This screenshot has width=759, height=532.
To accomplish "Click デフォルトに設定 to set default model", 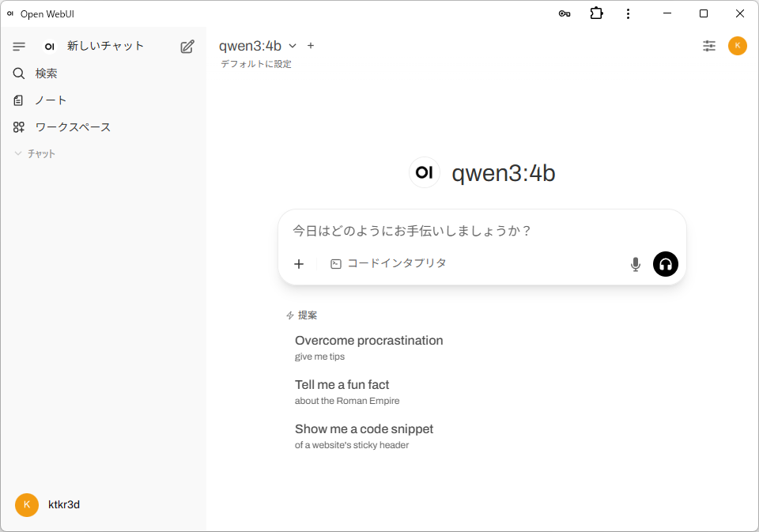I will (x=256, y=64).
